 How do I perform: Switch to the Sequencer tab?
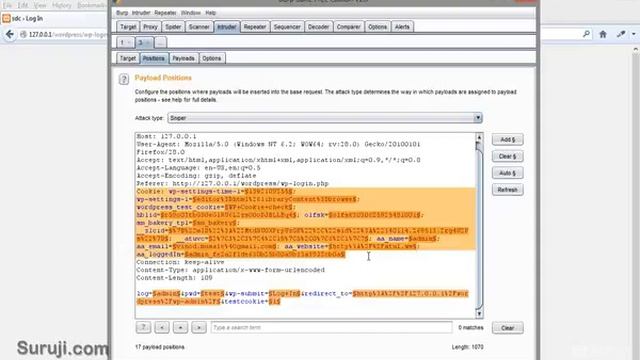[287, 27]
